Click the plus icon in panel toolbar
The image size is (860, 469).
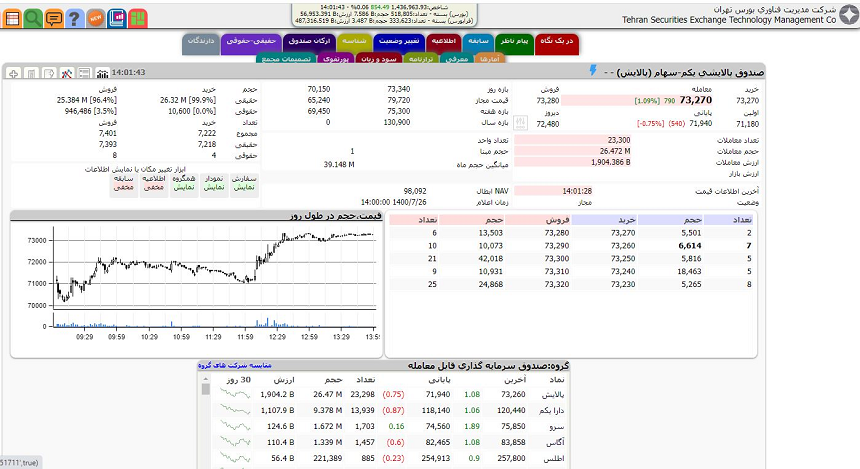(x=13, y=73)
